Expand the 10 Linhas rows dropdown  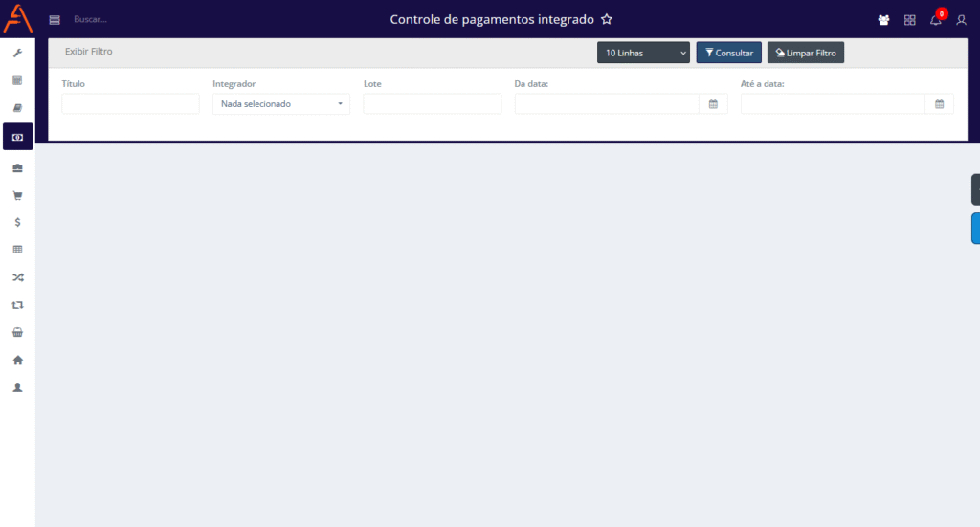click(643, 53)
